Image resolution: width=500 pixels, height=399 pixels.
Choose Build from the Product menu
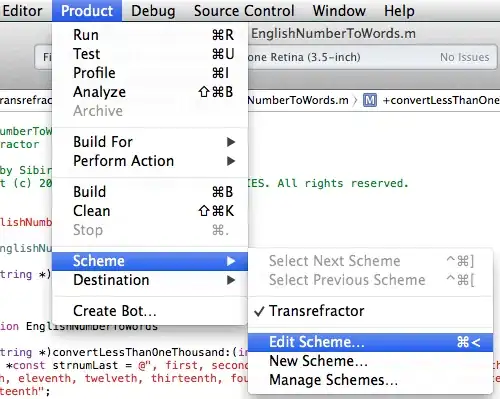pyautogui.click(x=150, y=192)
